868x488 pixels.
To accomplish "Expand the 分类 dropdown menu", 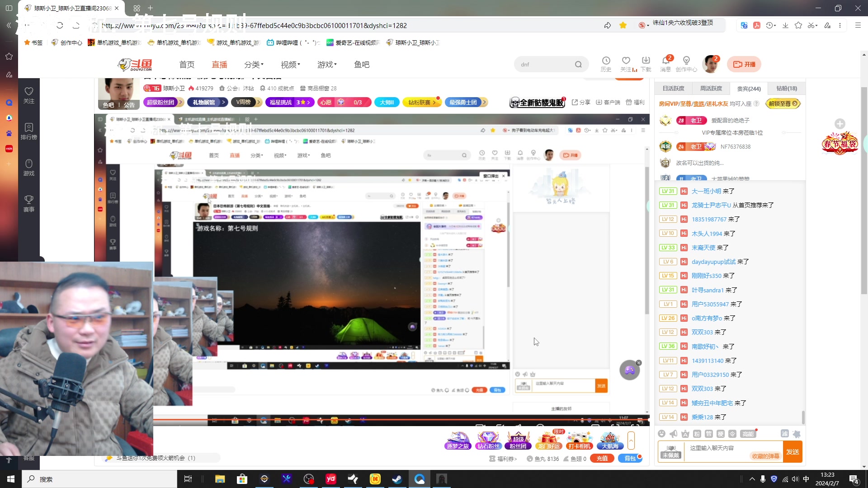I will pyautogui.click(x=254, y=65).
